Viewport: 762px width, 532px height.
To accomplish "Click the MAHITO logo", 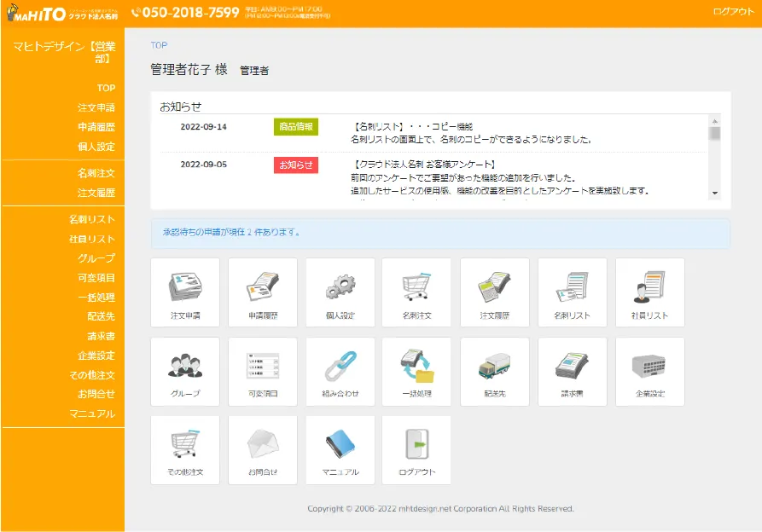I will coord(40,13).
